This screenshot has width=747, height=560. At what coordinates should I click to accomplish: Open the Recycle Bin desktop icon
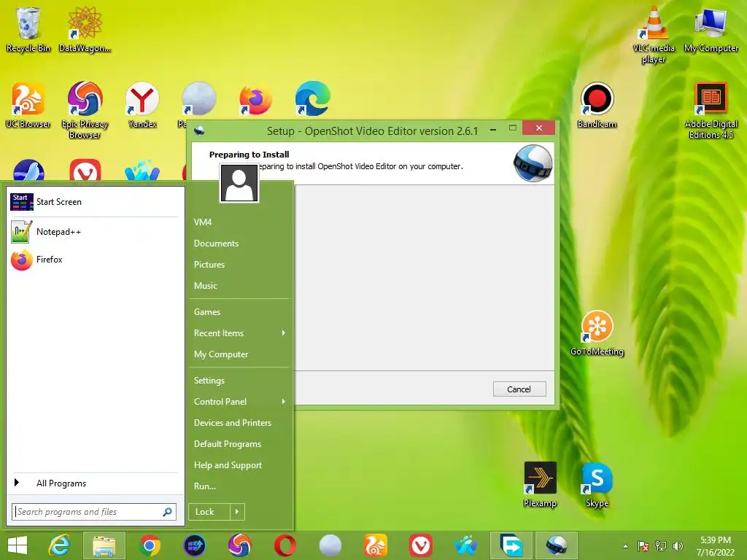28,29
